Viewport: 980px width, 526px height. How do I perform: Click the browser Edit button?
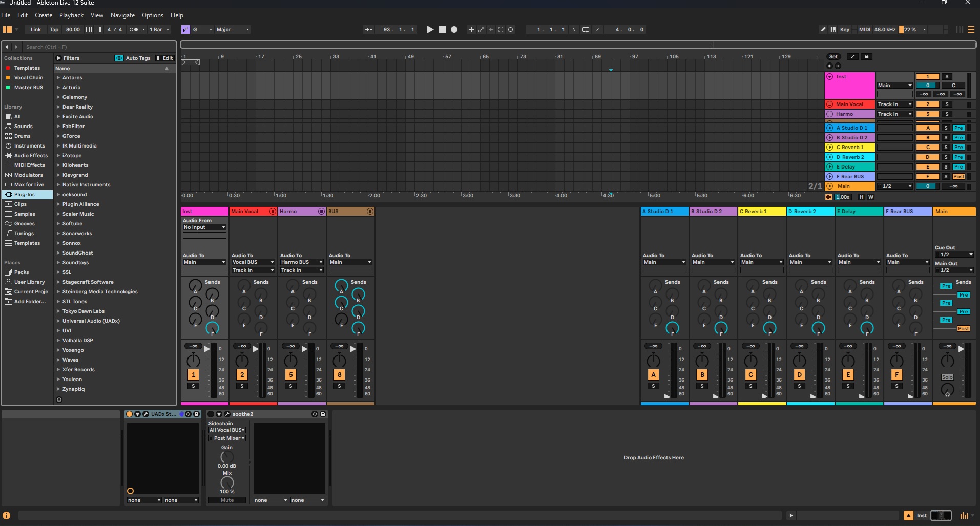point(165,58)
